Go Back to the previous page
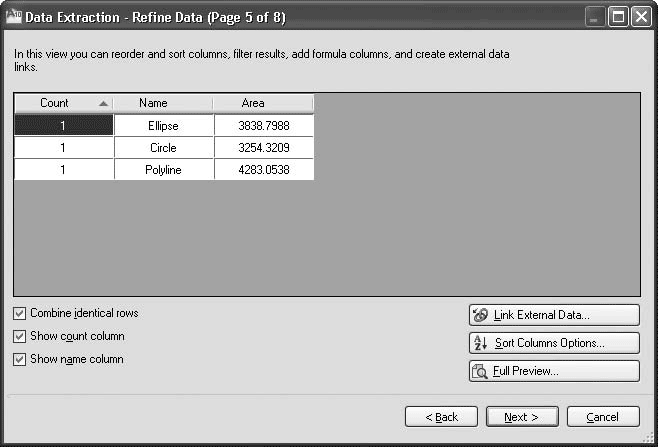 pos(441,417)
